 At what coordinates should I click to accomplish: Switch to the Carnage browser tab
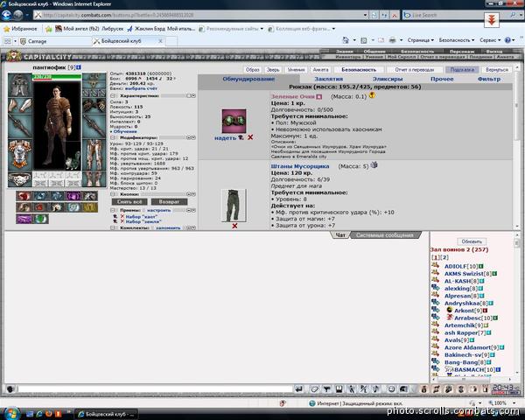click(x=55, y=41)
